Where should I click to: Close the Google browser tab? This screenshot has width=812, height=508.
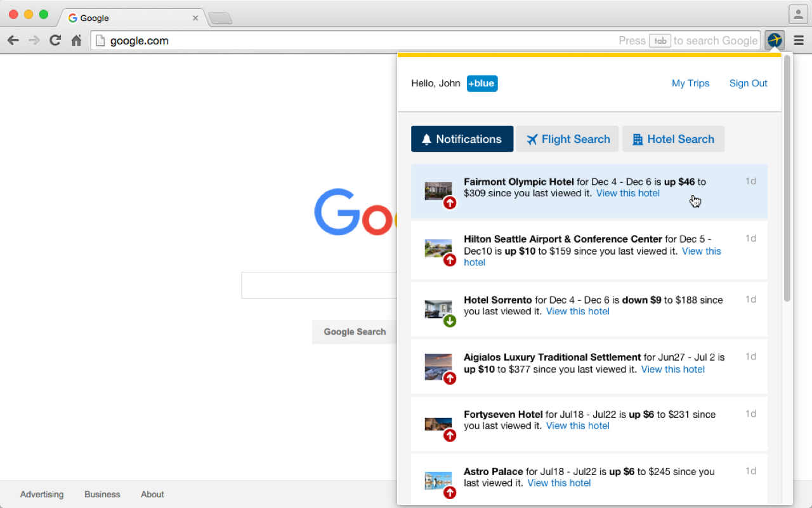(195, 18)
